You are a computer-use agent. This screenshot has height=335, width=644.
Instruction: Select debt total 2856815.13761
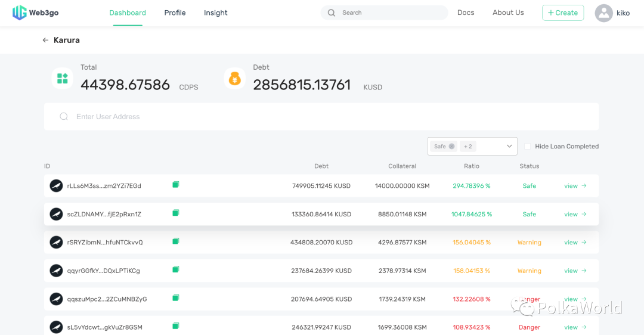click(x=302, y=85)
